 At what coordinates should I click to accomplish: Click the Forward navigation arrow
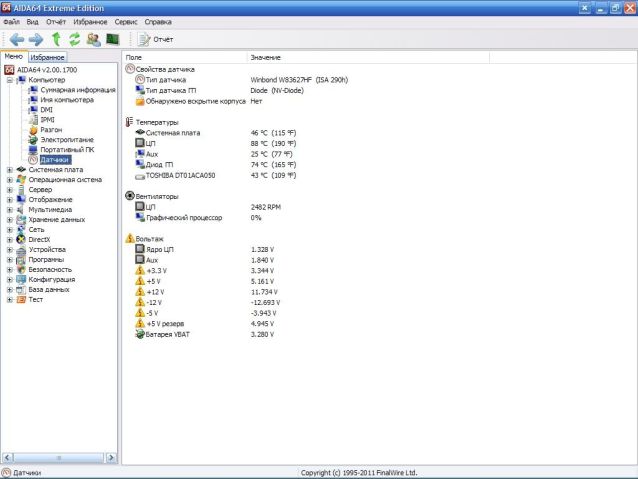(36, 39)
